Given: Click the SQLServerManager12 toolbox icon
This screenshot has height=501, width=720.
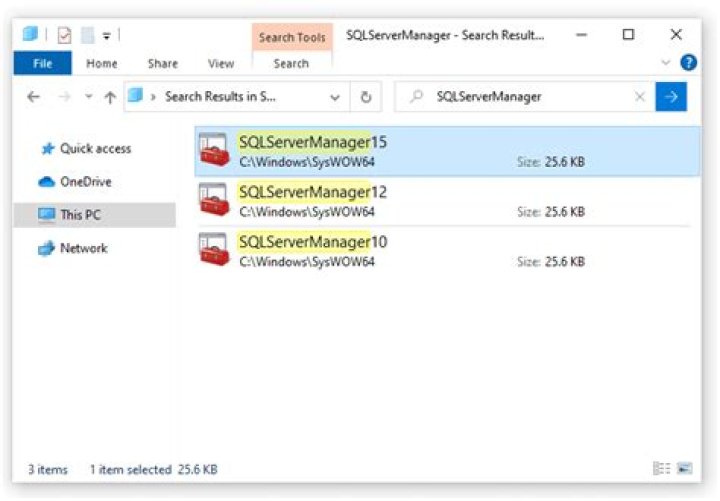Looking at the screenshot, I should click(214, 200).
